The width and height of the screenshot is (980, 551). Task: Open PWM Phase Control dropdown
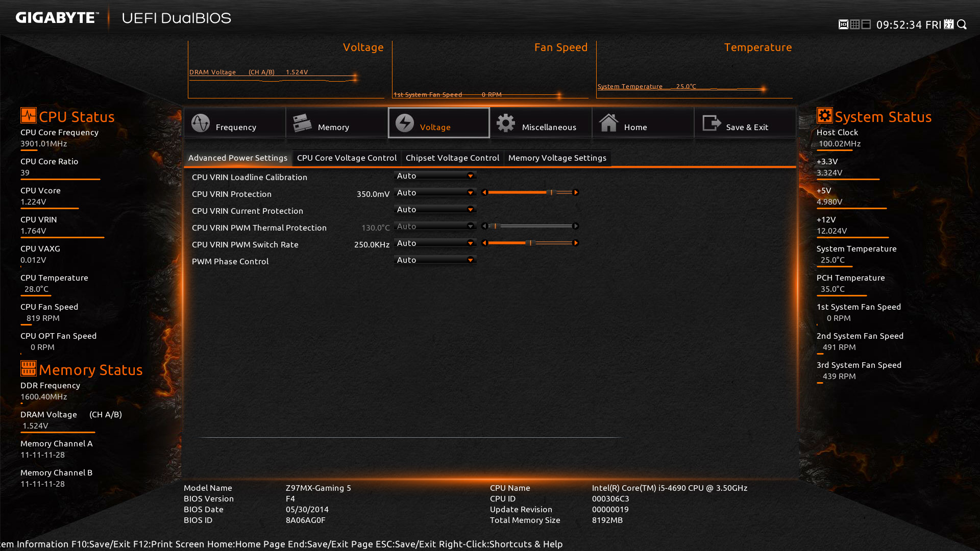pyautogui.click(x=435, y=260)
